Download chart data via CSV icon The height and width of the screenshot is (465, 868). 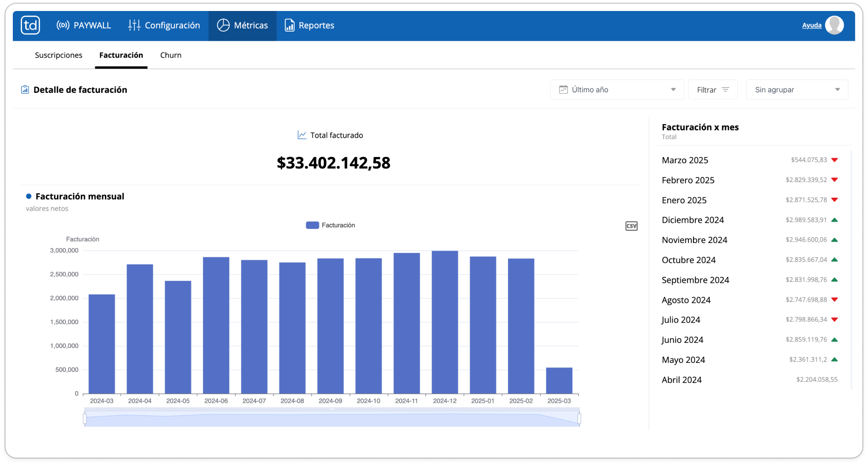click(x=631, y=226)
